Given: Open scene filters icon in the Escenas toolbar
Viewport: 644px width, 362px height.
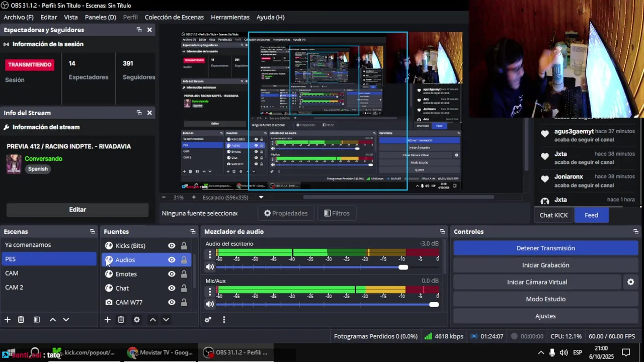Looking at the screenshot, I should coord(37,320).
